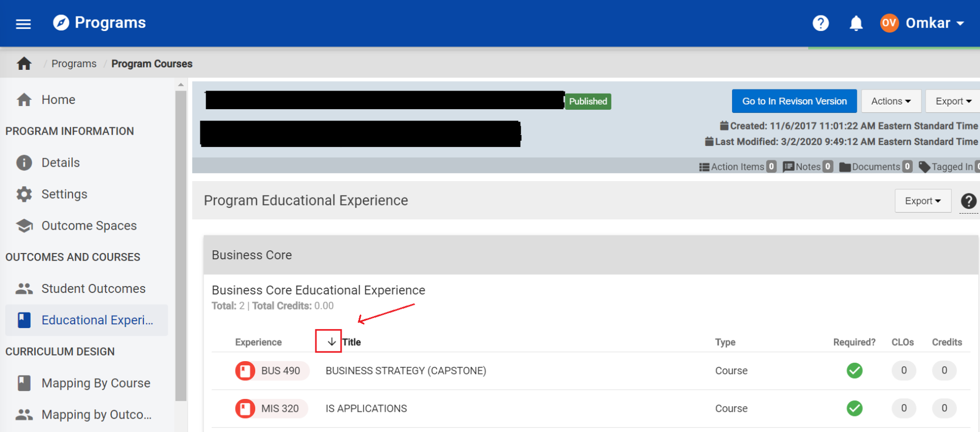Click the Type column header
The image size is (980, 432).
point(725,342)
